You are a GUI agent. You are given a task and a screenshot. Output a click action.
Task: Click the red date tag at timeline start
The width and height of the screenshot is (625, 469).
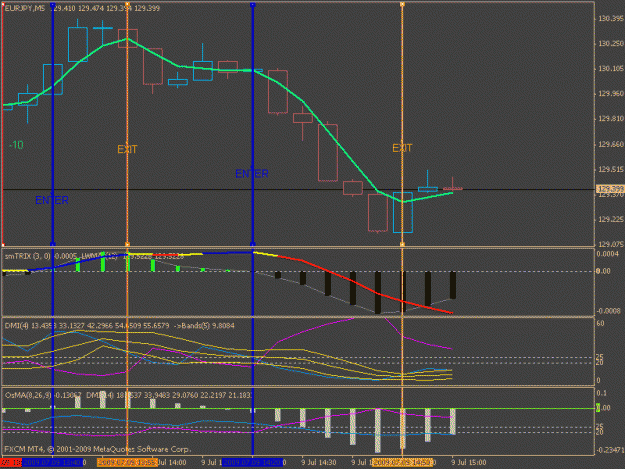click(11, 462)
